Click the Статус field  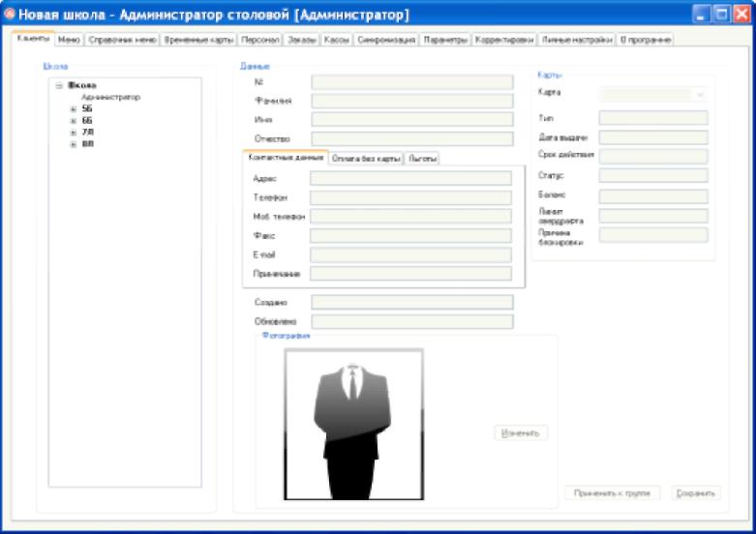pyautogui.click(x=653, y=175)
